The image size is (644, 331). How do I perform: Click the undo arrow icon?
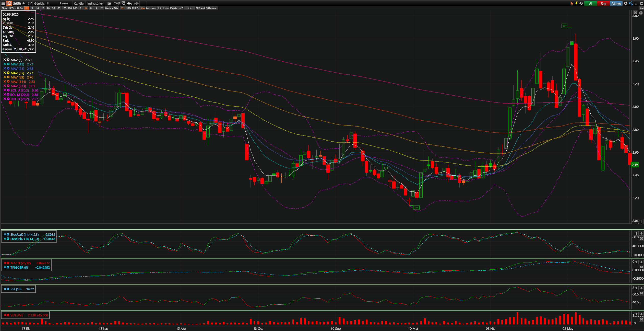(130, 3)
